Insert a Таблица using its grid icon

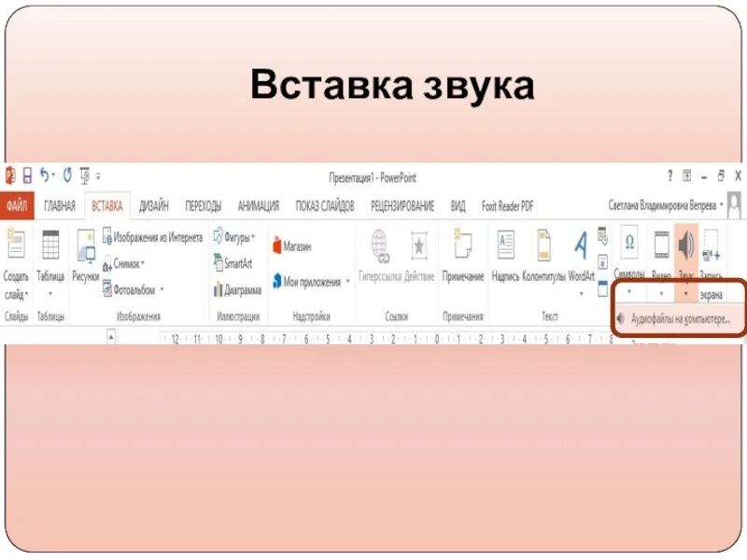coord(50,245)
